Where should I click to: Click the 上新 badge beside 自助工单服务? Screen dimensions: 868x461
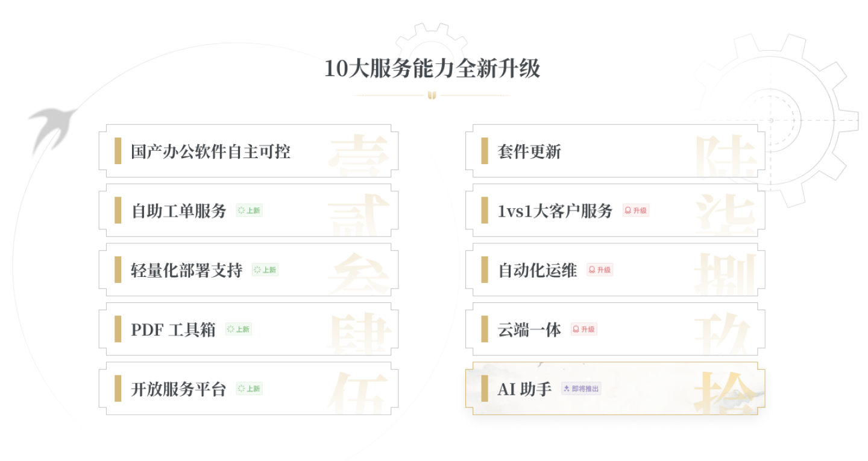point(250,211)
